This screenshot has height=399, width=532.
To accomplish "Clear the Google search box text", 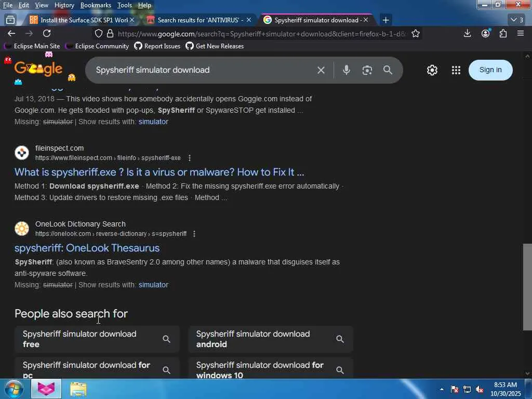I will 321,70.
